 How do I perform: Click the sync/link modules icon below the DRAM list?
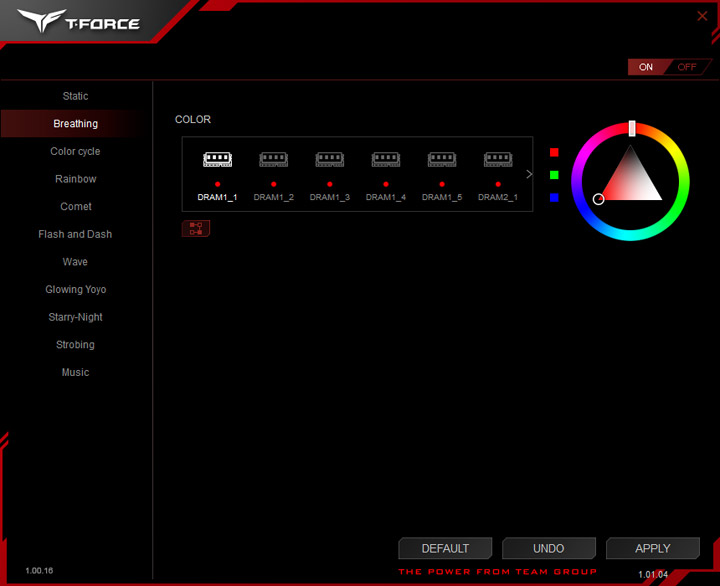pyautogui.click(x=196, y=228)
